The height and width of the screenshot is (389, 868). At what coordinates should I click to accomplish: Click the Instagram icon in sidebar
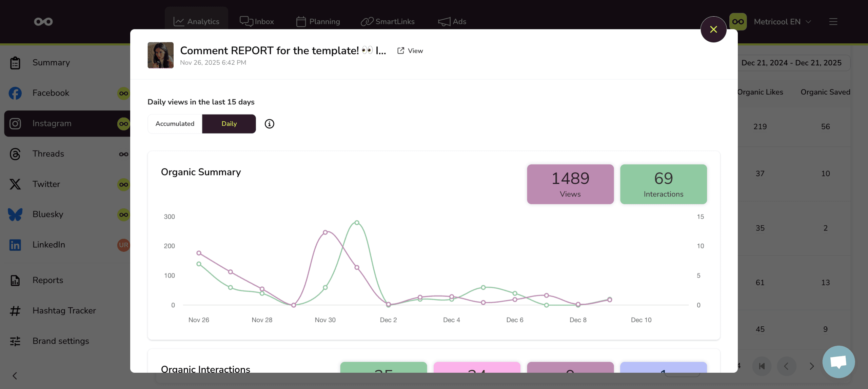click(x=15, y=123)
